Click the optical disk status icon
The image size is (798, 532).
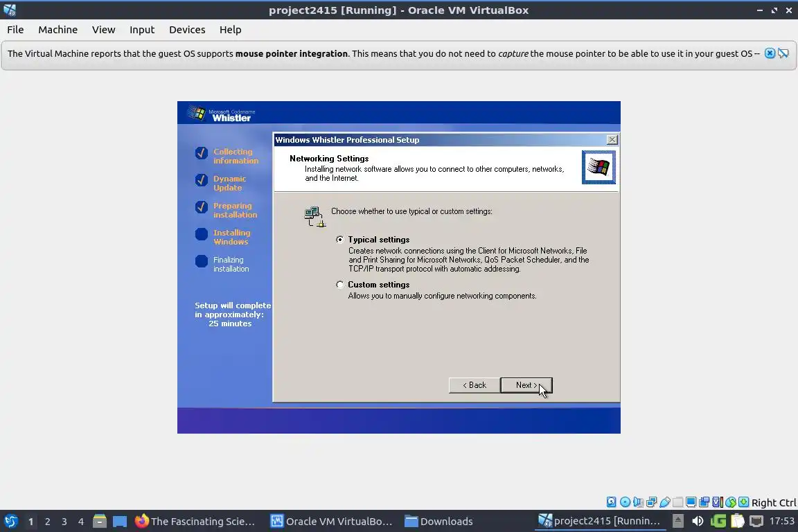tap(625, 502)
